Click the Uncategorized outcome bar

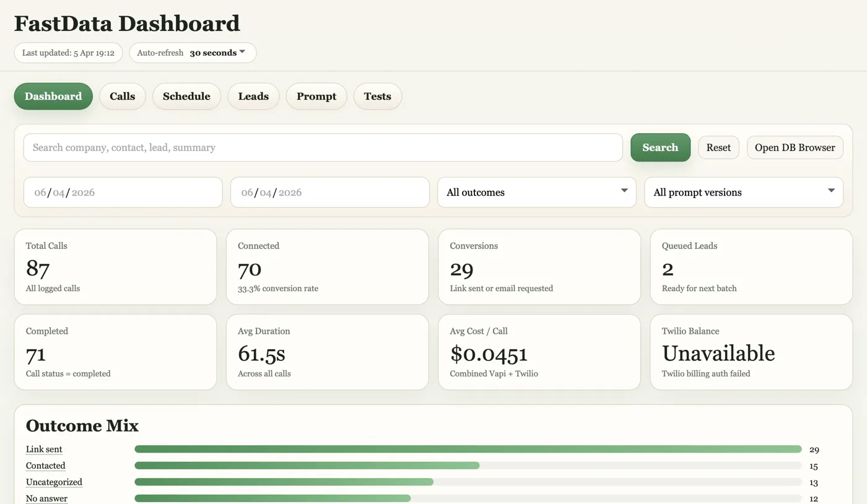click(x=468, y=482)
